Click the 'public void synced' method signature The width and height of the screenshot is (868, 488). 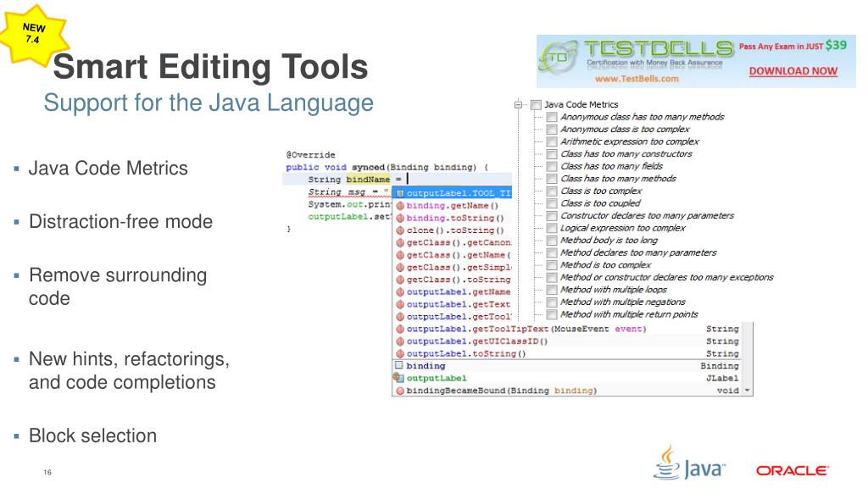[x=387, y=167]
